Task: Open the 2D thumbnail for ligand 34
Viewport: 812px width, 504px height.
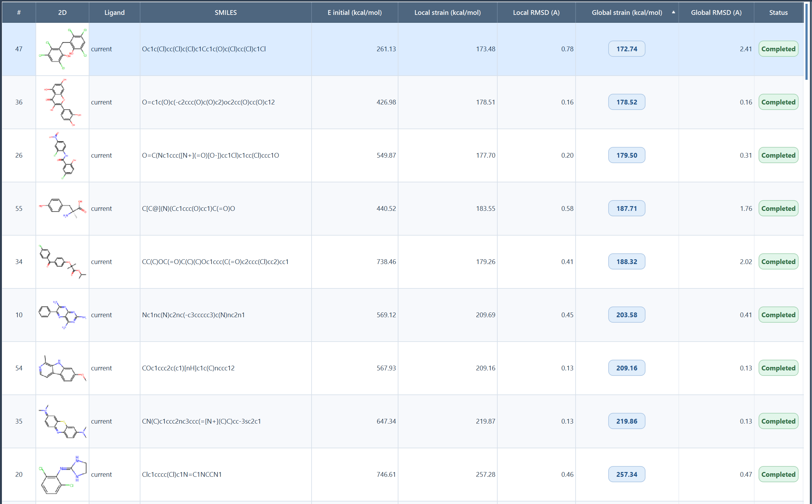Action: coord(62,262)
